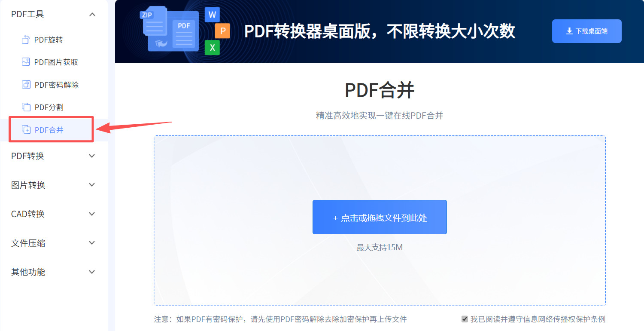Uncheck the 我已阅读并遵守 agreement checkbox
Viewport: 644px width, 331px height.
[465, 319]
